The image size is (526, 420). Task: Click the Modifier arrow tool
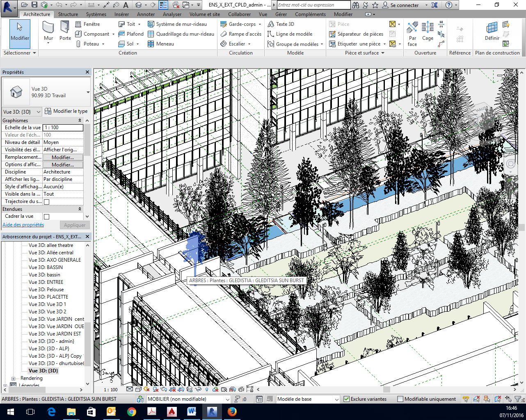click(x=20, y=32)
